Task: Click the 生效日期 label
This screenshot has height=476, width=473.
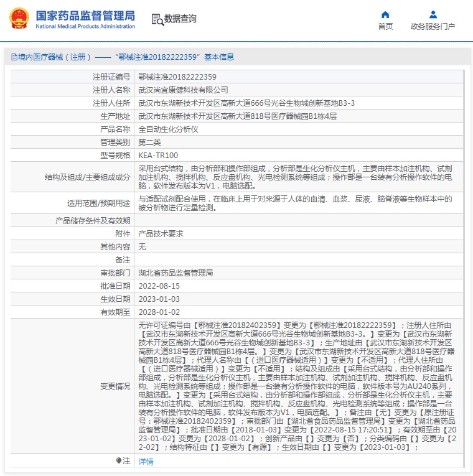Action: 115,299
